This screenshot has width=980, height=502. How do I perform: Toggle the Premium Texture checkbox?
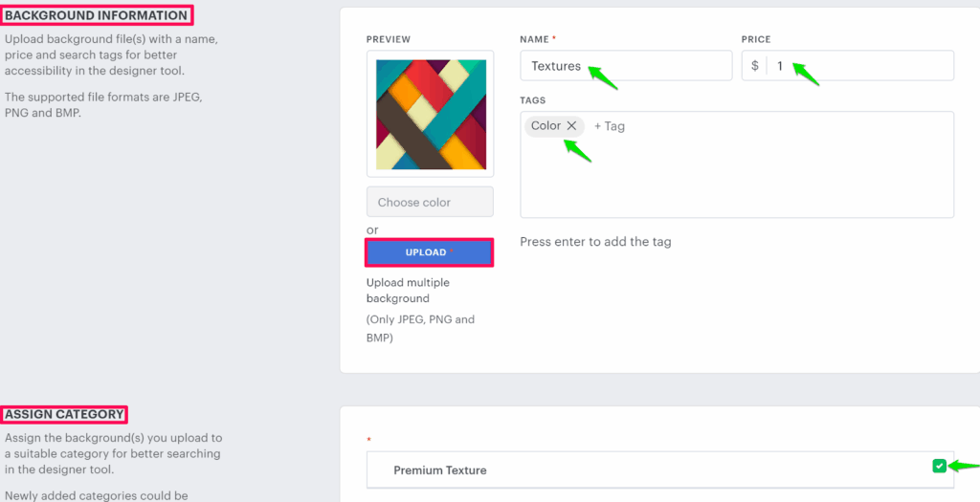pos(939,466)
